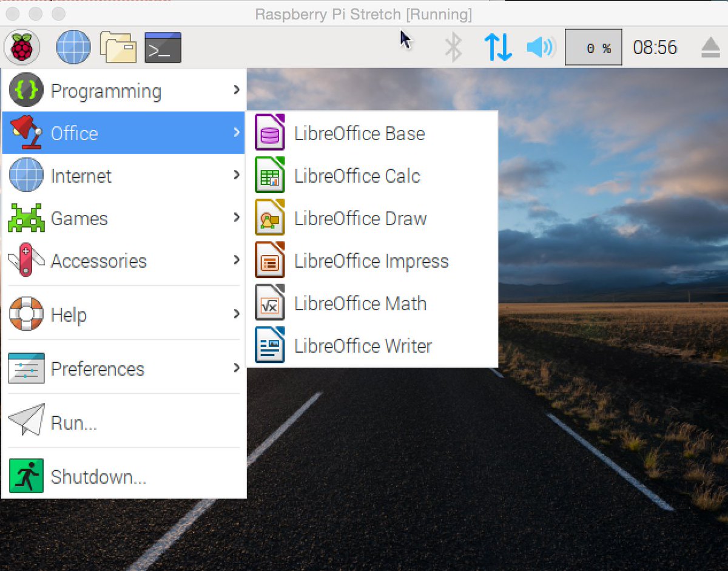The height and width of the screenshot is (571, 728).
Task: Open the File Manager folder icon in taskbar
Action: pos(118,47)
